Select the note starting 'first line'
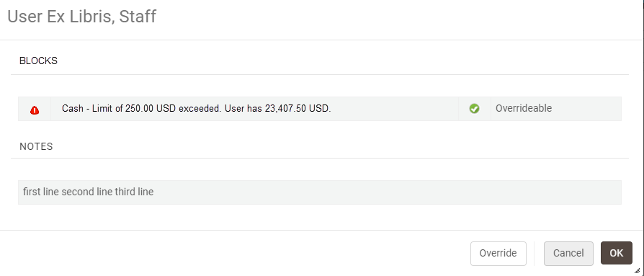The image size is (644, 276). point(89,192)
